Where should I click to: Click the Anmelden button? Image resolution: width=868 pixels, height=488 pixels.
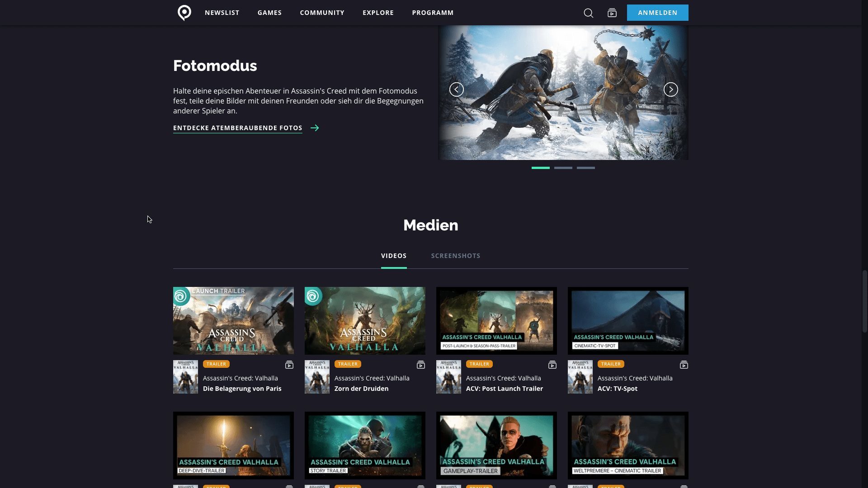tap(657, 13)
